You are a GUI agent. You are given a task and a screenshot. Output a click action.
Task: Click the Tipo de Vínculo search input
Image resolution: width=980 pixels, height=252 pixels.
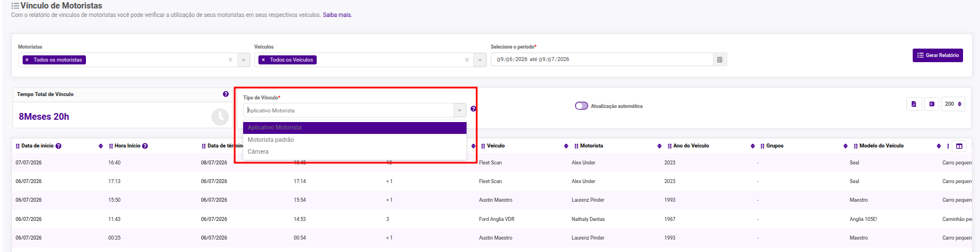click(348, 110)
